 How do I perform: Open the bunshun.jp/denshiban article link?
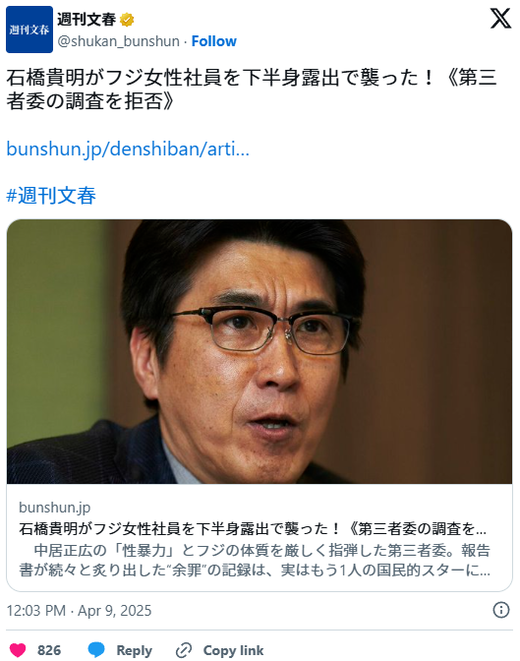click(x=128, y=149)
